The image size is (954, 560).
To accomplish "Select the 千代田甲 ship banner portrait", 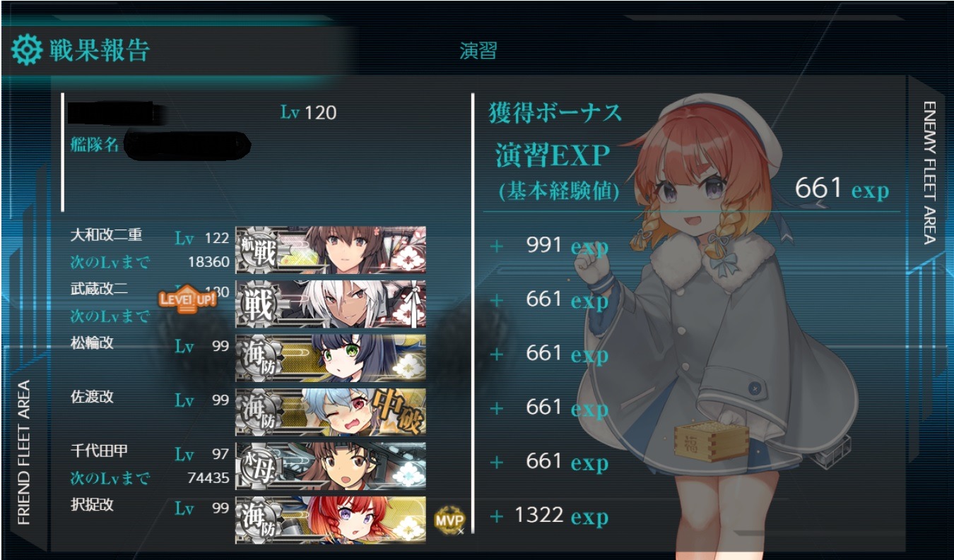I will point(331,466).
